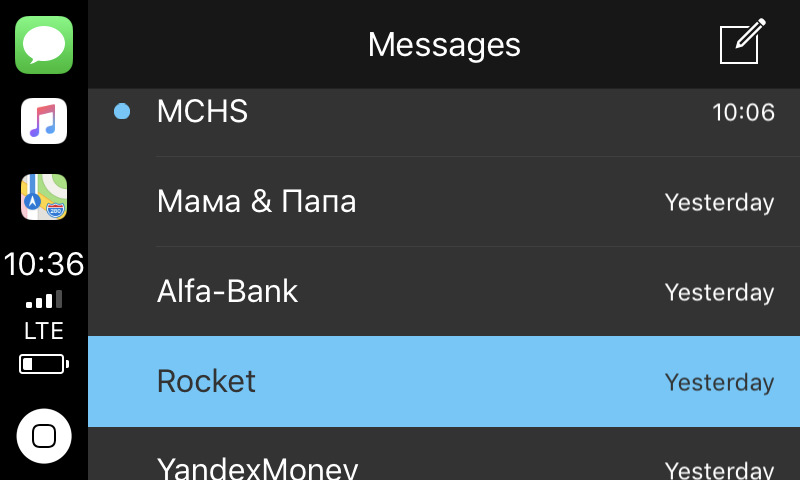Tap the battery level indicator
Screen dimensions: 800x480
[44, 364]
